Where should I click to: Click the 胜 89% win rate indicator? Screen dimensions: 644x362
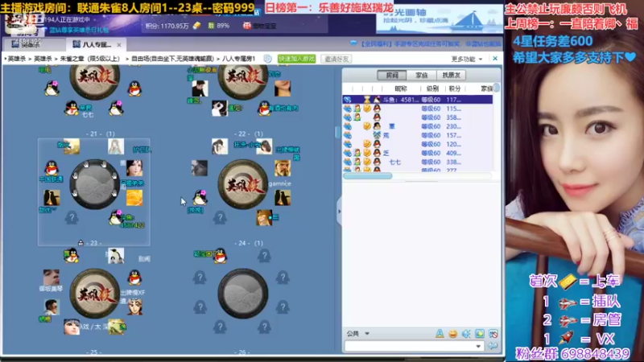[218, 26]
